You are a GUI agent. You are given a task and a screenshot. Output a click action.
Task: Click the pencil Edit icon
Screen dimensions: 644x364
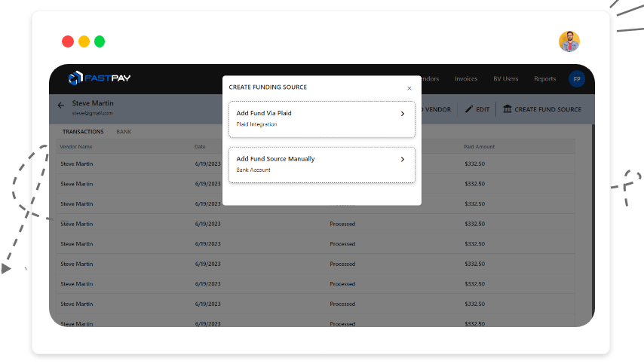click(x=469, y=109)
